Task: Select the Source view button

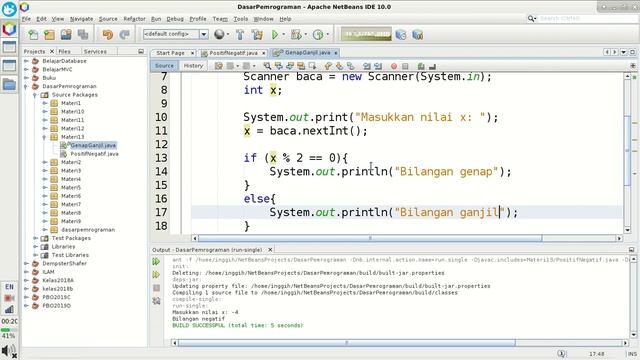Action: [164, 66]
